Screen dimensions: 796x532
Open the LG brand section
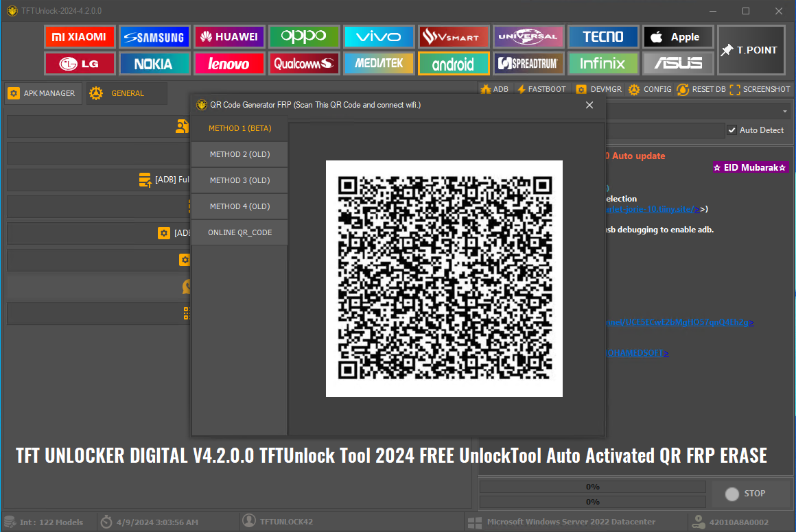coord(80,64)
